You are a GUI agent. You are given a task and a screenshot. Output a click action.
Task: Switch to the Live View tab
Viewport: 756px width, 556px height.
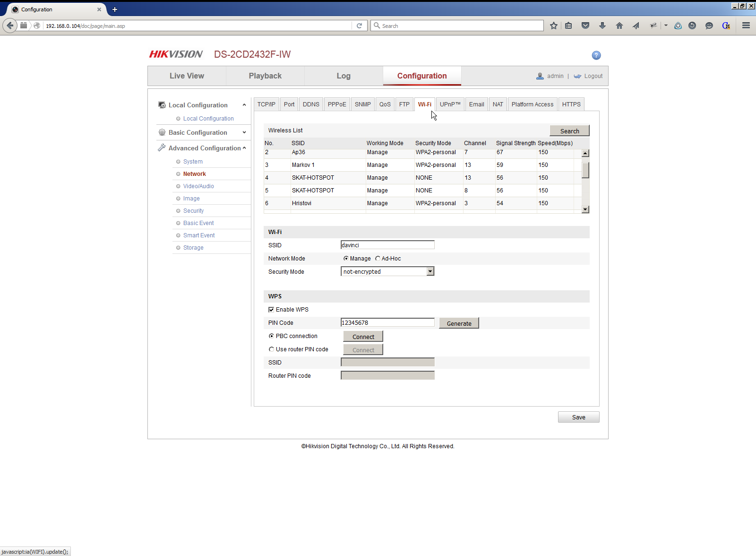187,76
